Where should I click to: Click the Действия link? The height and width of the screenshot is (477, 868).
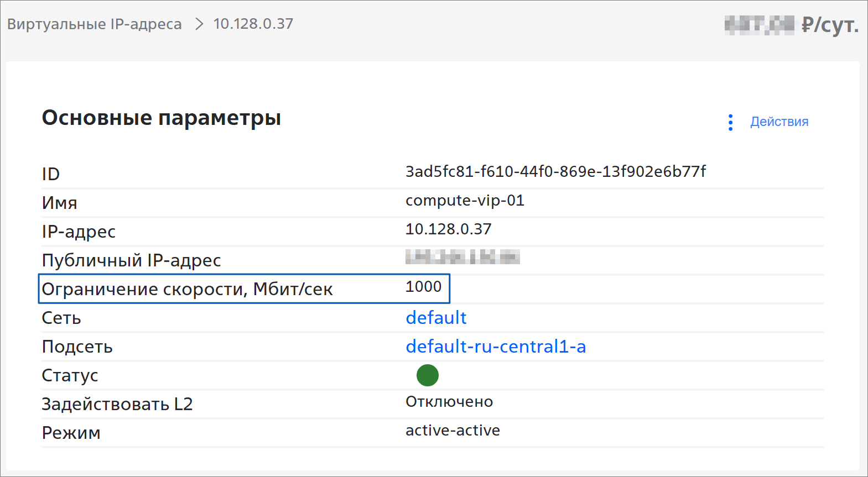(x=779, y=122)
